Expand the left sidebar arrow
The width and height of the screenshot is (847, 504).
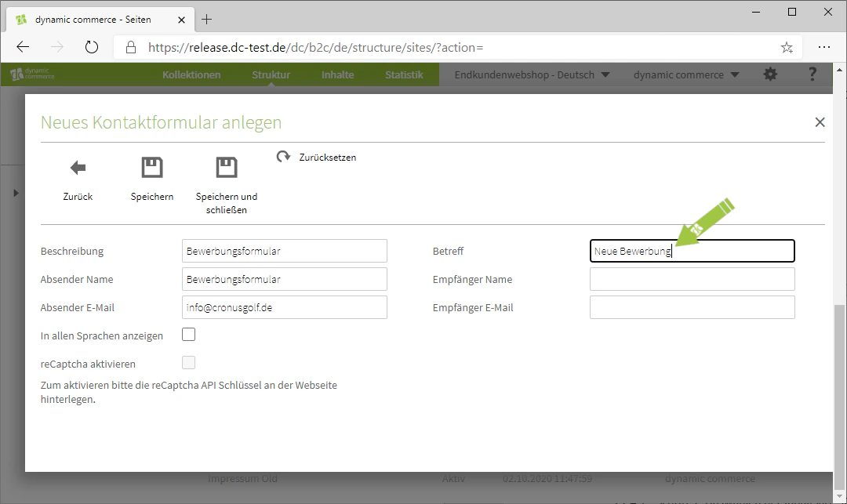point(16,193)
